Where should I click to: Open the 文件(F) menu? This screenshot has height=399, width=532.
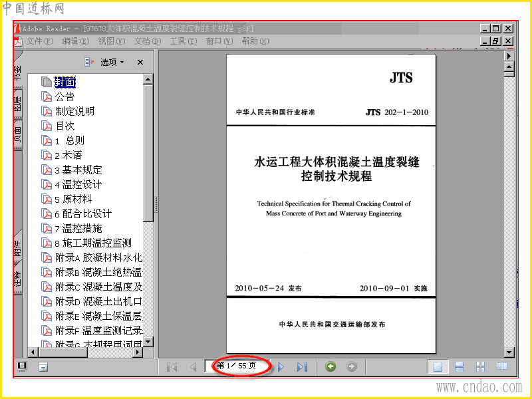pyautogui.click(x=40, y=41)
